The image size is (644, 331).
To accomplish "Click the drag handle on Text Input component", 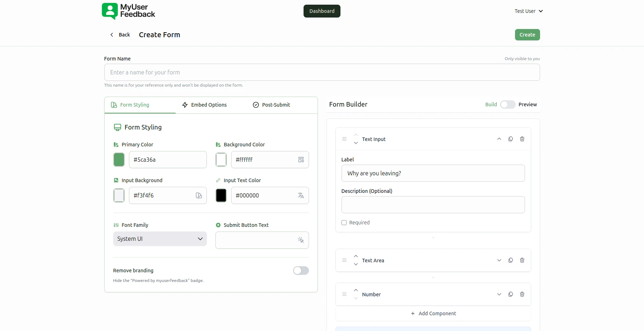I will tap(344, 139).
